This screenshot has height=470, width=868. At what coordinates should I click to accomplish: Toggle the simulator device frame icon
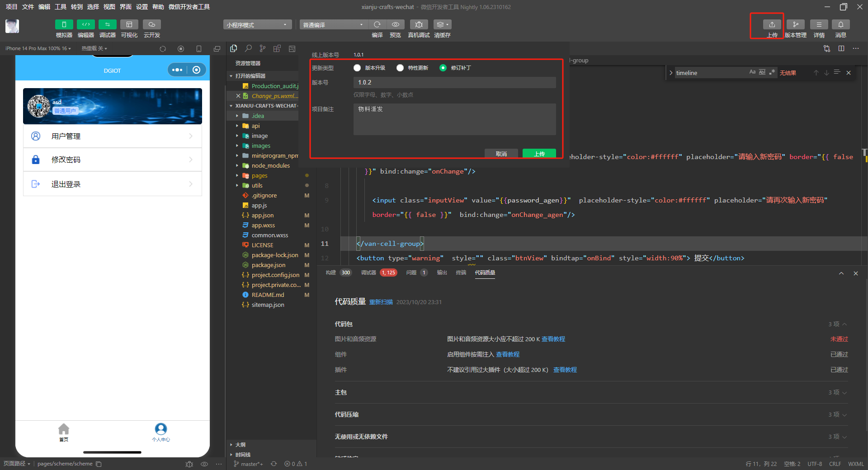(199, 49)
